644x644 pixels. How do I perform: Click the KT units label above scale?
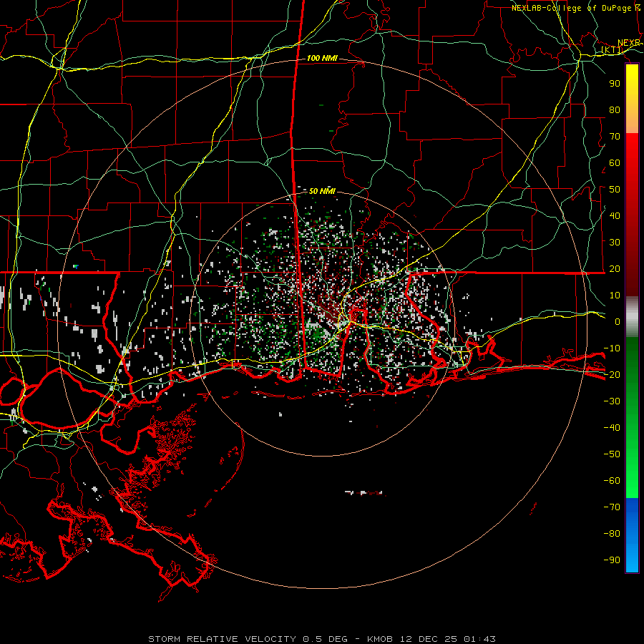pos(612,50)
